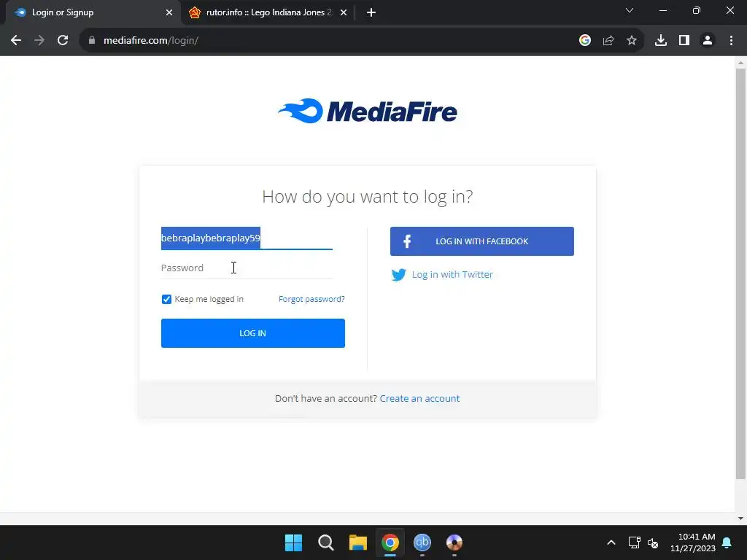Open Chrome three-dot menu
The image size is (747, 560).
click(731, 41)
